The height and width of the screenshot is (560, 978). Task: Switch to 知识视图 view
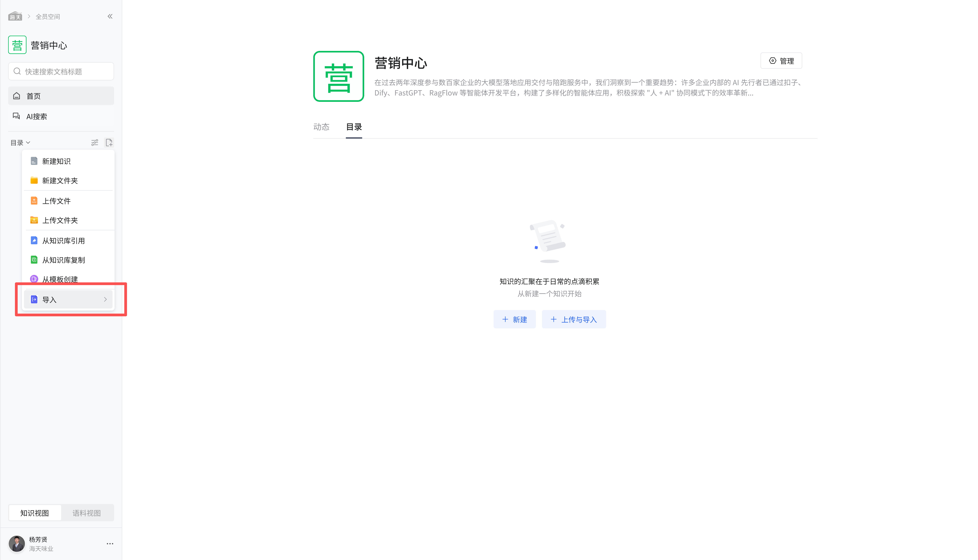(x=35, y=513)
